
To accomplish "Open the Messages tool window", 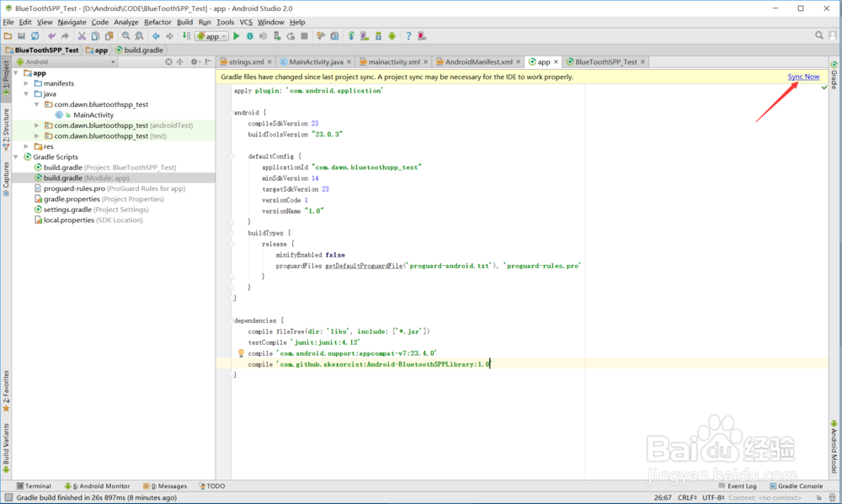I will coord(165,485).
